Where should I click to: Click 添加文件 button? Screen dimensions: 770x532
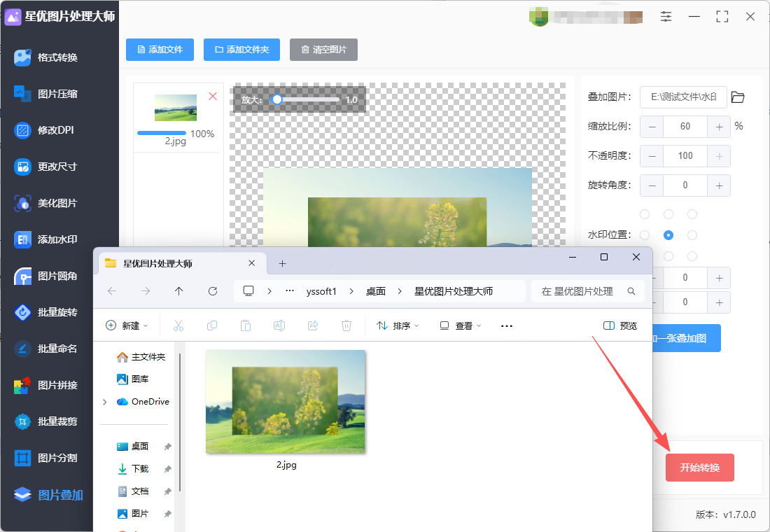tap(160, 50)
